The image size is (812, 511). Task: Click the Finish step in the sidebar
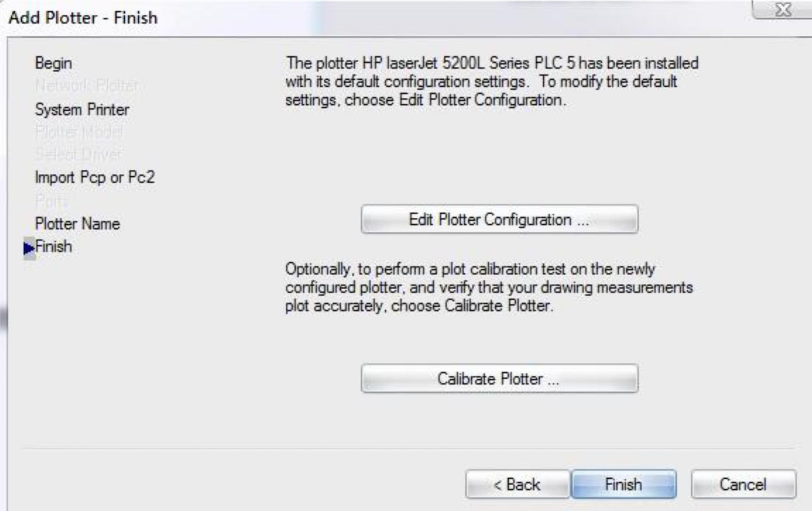point(54,246)
